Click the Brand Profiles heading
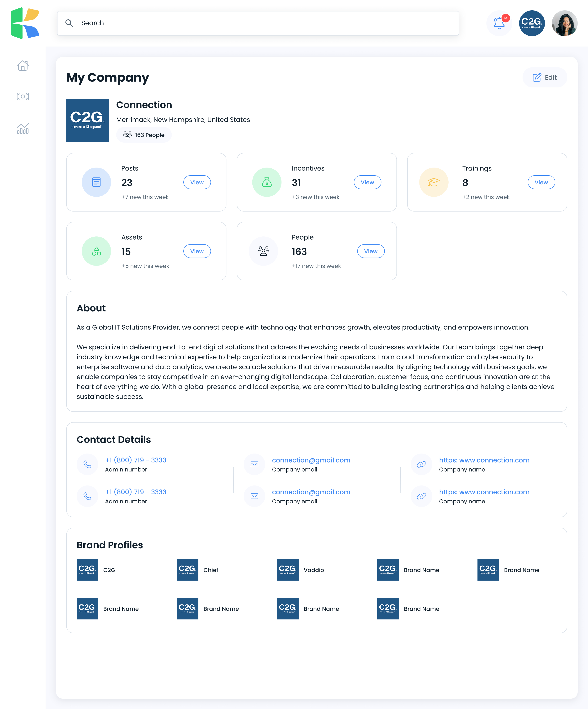This screenshot has width=588, height=709. (x=110, y=545)
